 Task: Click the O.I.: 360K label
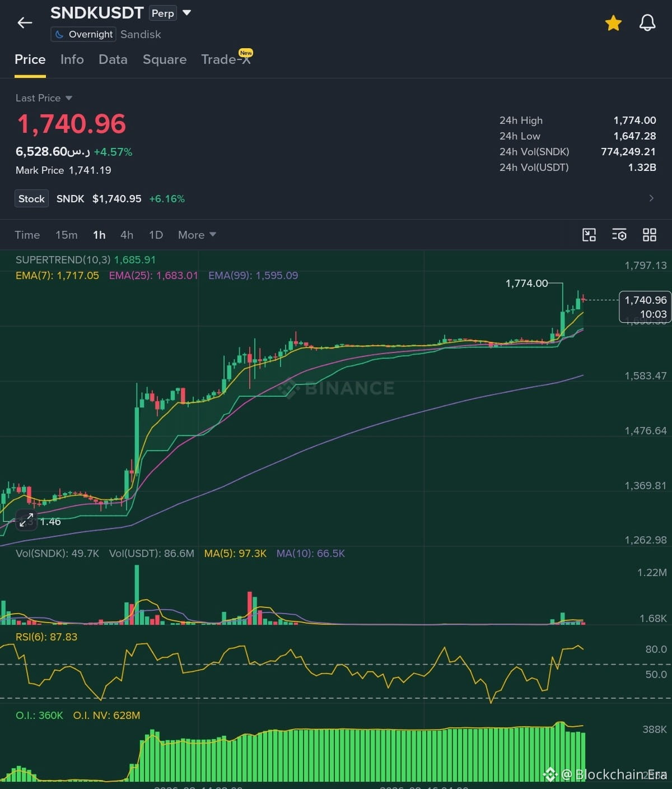click(39, 716)
